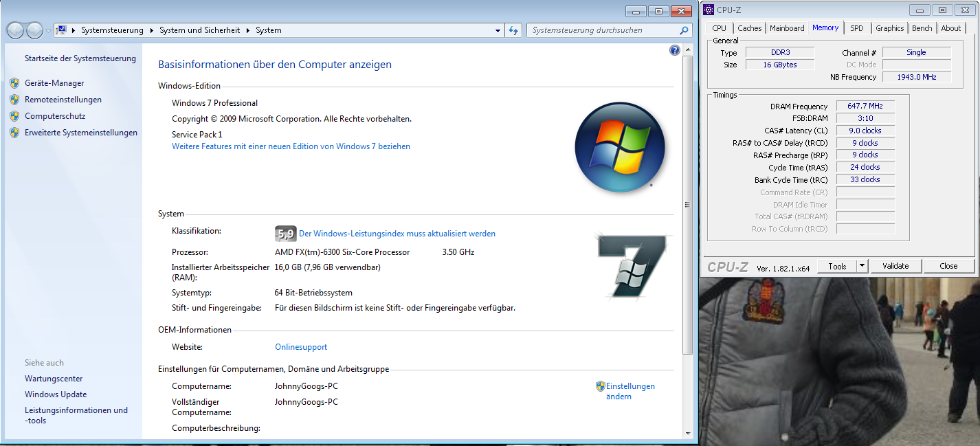The image size is (980, 446).
Task: Click the DDR3 memory type field
Action: coord(781,52)
